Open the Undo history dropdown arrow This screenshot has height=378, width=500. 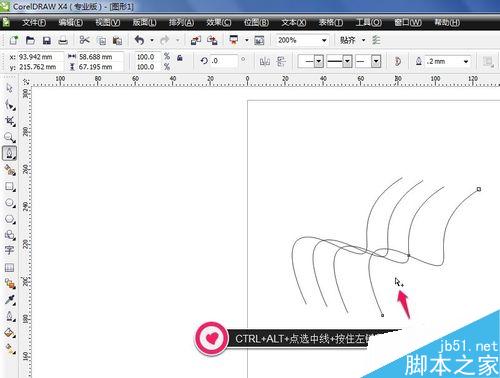pyautogui.click(x=152, y=40)
